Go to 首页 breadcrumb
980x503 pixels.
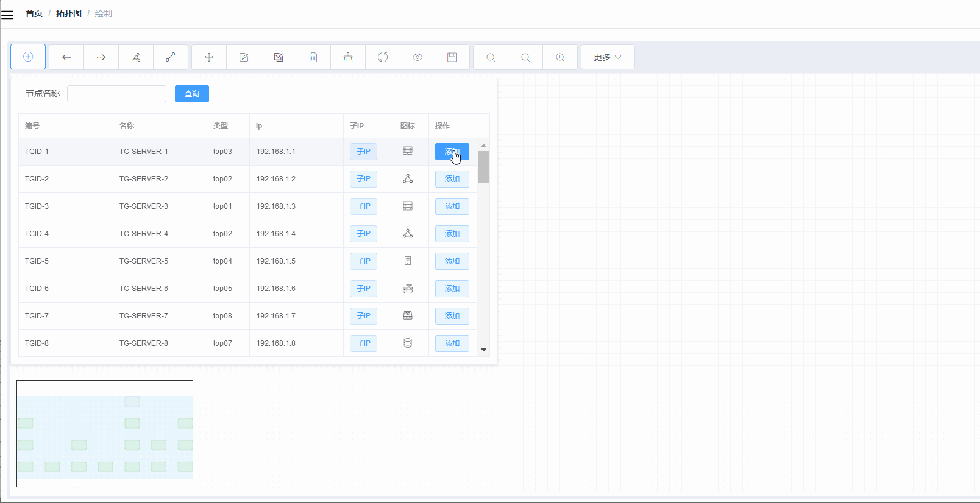(x=34, y=13)
